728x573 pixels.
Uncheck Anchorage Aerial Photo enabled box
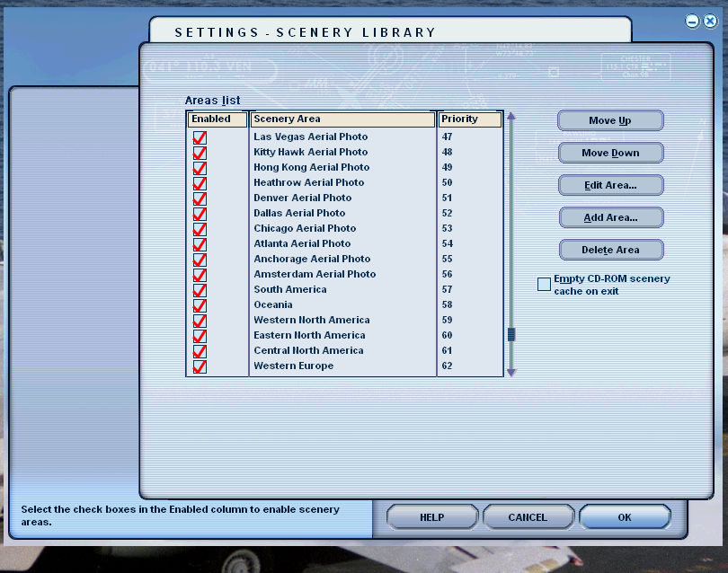pos(200,260)
